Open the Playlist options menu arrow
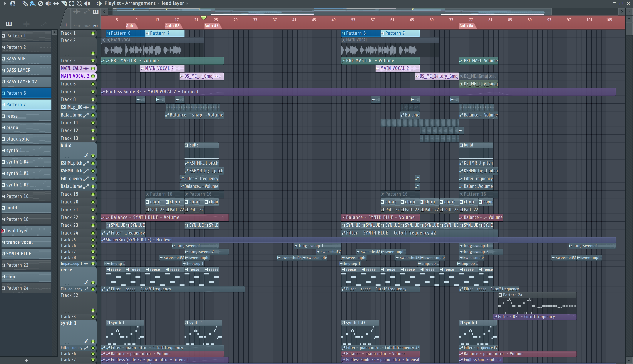This screenshot has height=364, width=633. click(x=5, y=3)
